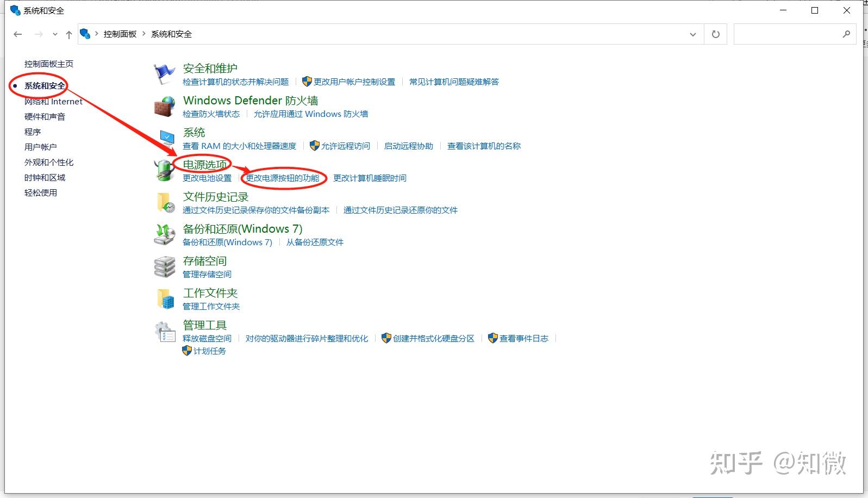Click 通过文件历史记录还原你的文件
868x498 pixels.
click(x=401, y=210)
